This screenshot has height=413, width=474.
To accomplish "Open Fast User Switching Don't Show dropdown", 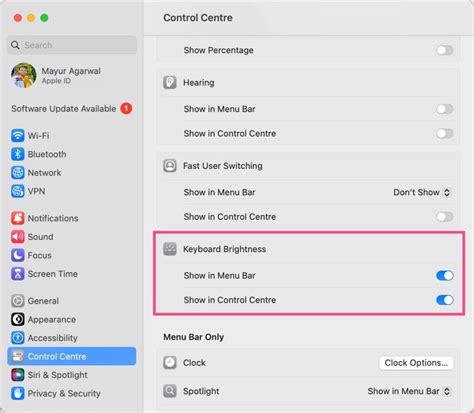I will click(422, 192).
